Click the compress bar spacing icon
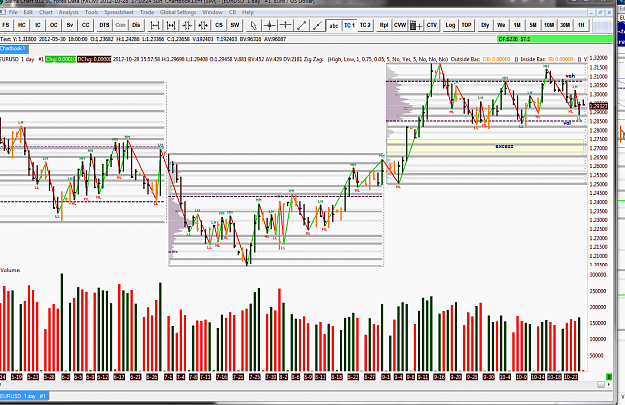 coord(171,26)
